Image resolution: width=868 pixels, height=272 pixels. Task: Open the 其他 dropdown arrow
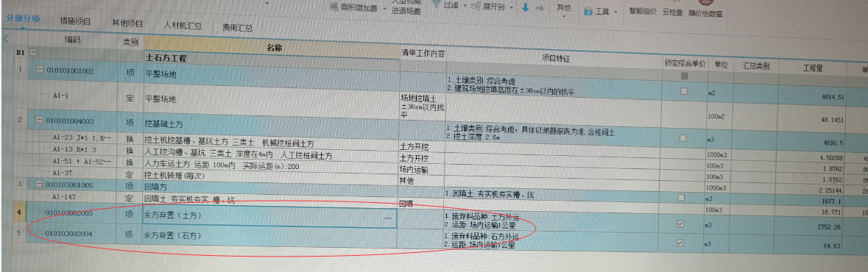[x=563, y=16]
